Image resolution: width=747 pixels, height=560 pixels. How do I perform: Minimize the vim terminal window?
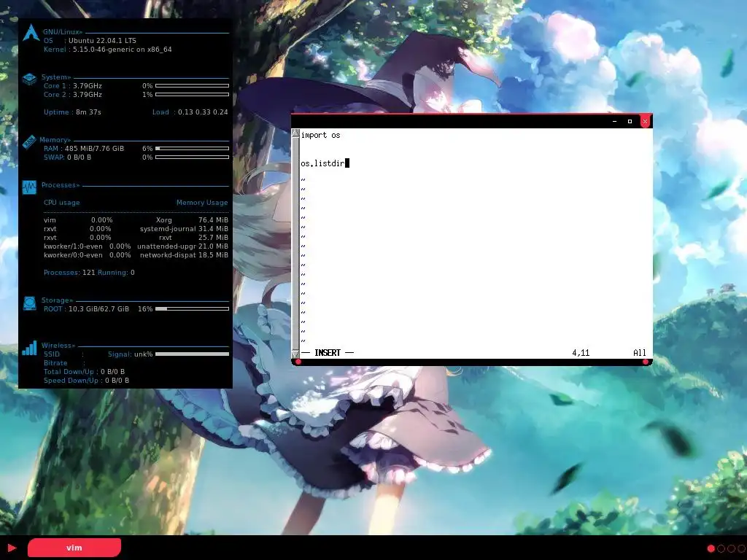tap(614, 122)
